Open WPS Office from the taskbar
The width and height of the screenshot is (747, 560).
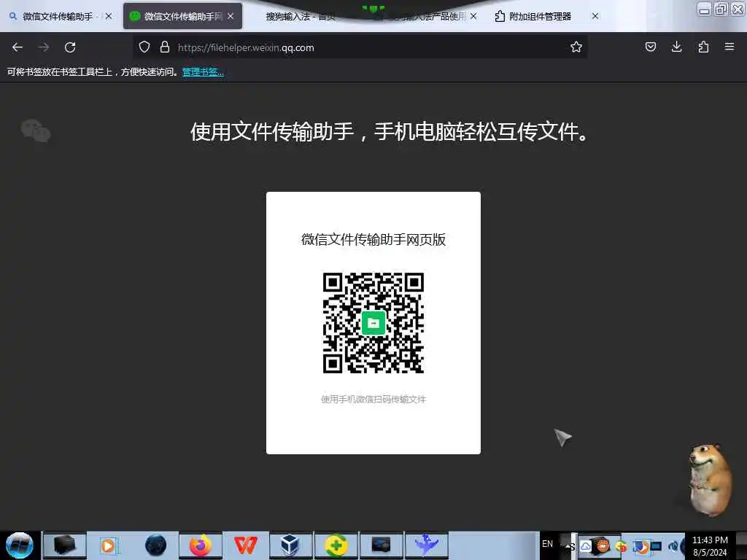(x=246, y=545)
